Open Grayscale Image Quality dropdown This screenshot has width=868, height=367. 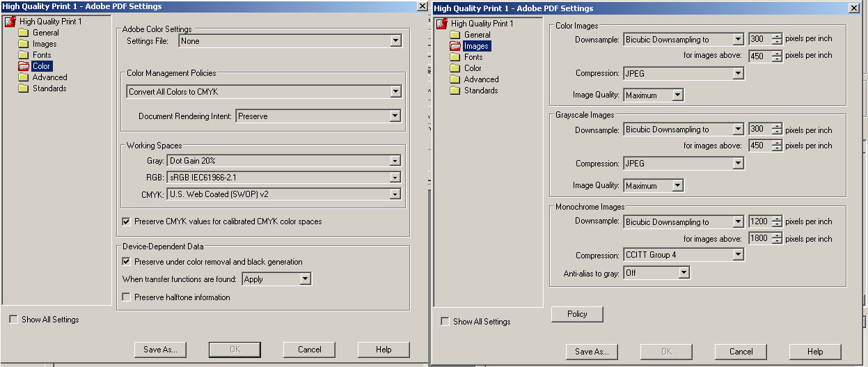tap(654, 186)
